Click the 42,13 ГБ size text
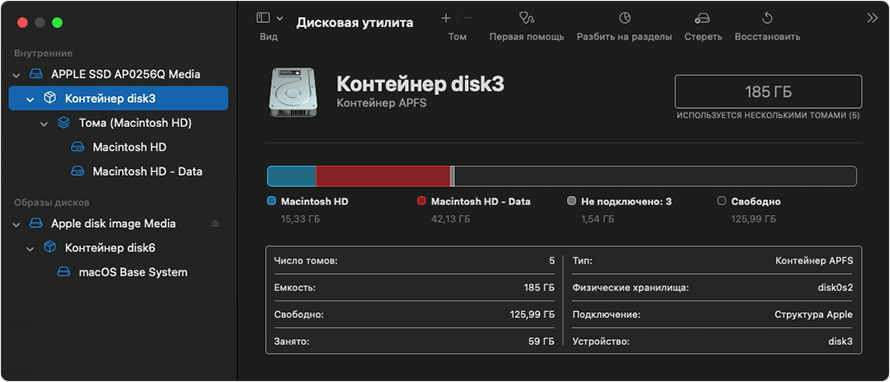Screen dimensions: 890x382 (450, 219)
